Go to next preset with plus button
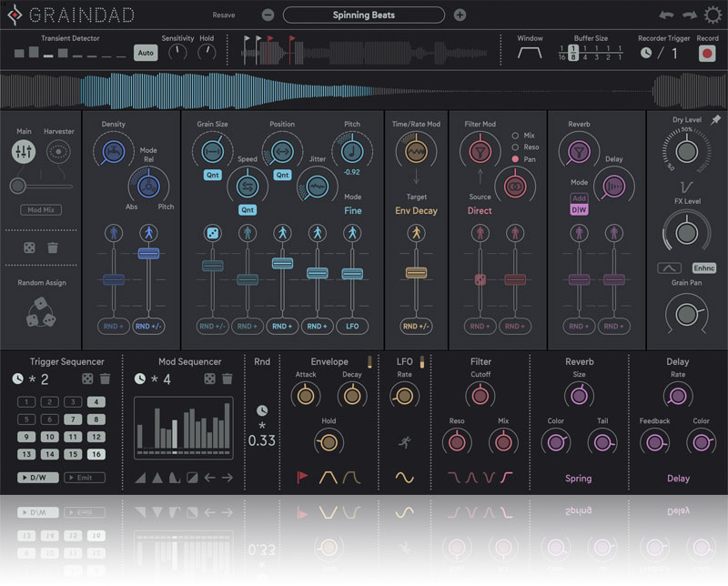Viewport: 728px width, 586px height. [x=460, y=15]
